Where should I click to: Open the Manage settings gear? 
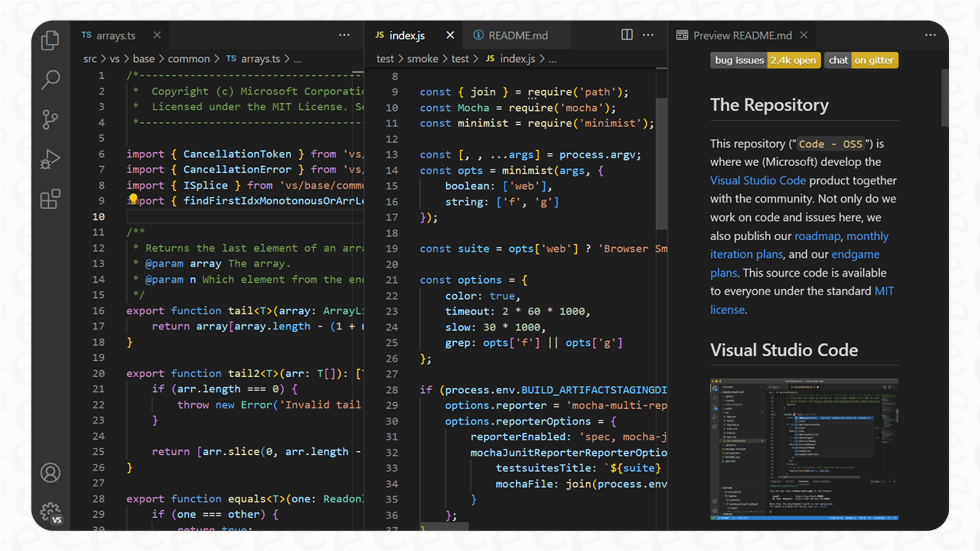(x=51, y=510)
